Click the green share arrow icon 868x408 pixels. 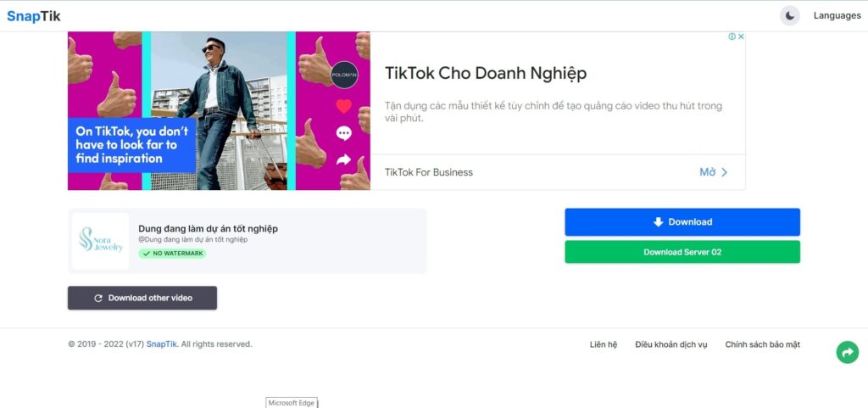pyautogui.click(x=847, y=352)
